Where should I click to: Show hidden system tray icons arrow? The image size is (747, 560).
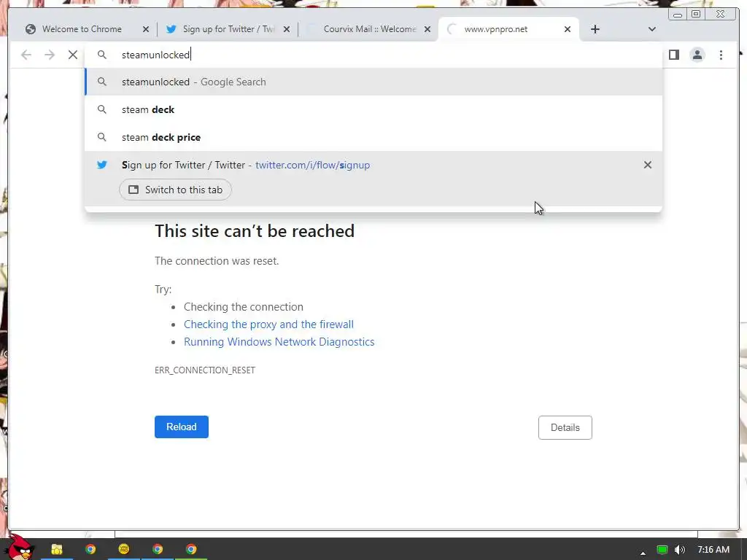(x=643, y=553)
